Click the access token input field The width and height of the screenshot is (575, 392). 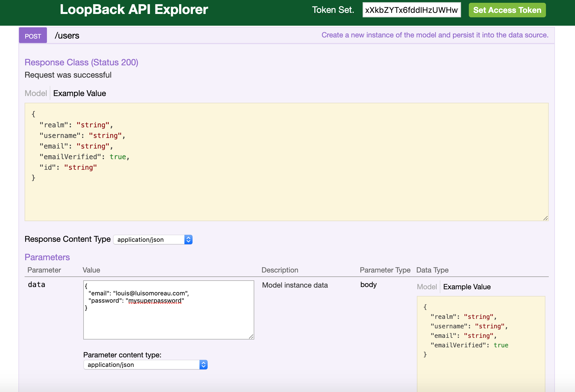(x=411, y=10)
